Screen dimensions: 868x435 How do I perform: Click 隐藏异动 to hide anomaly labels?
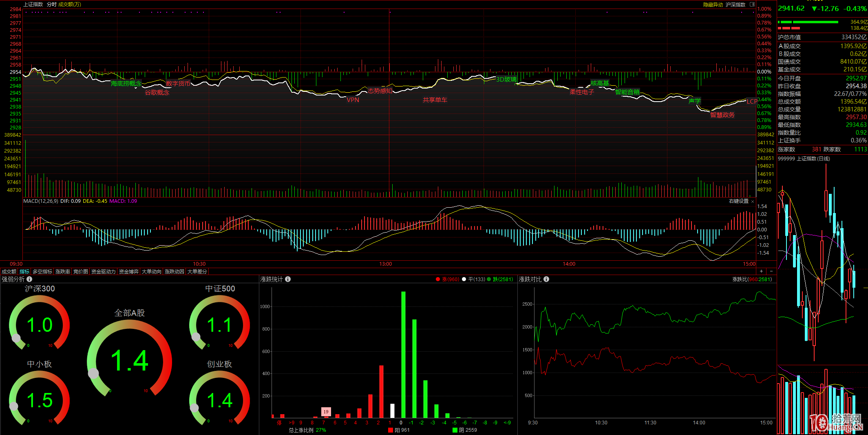(x=713, y=4)
